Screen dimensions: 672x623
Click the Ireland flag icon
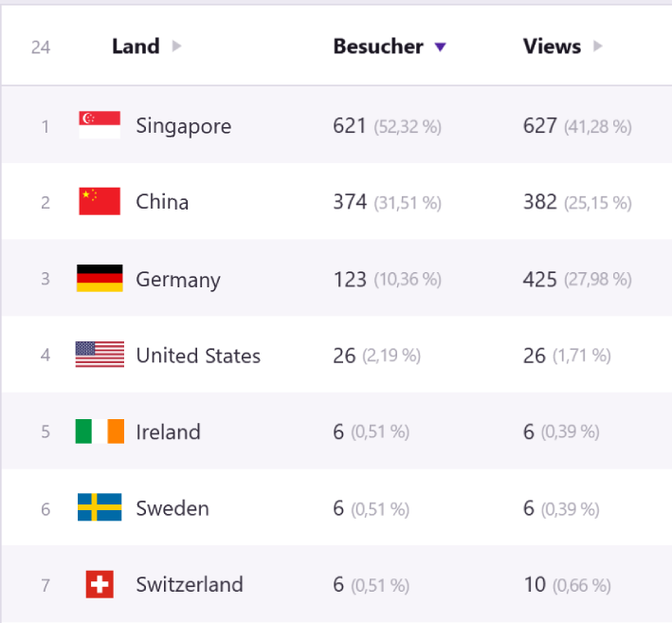pos(100,431)
